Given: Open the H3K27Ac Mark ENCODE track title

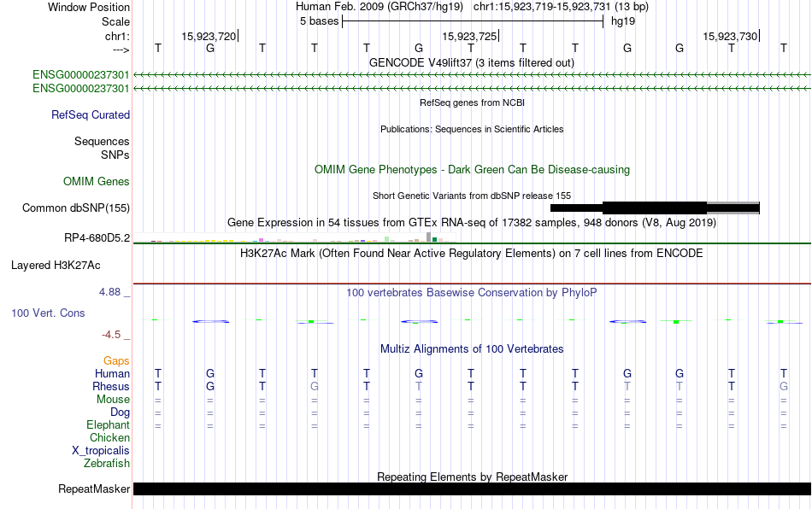Looking at the screenshot, I should (472, 254).
